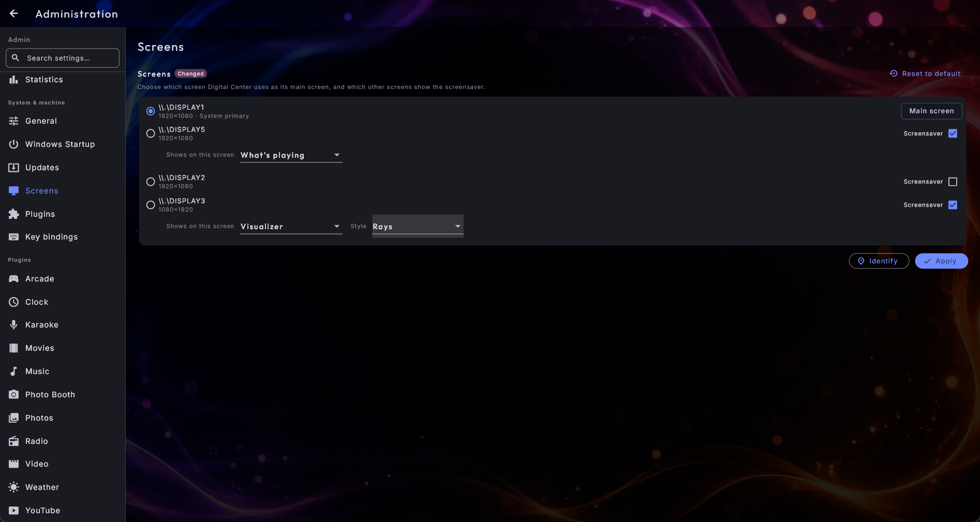Untick Screensaver for DISPLAY5
The height and width of the screenshot is (522, 980).
pyautogui.click(x=953, y=133)
